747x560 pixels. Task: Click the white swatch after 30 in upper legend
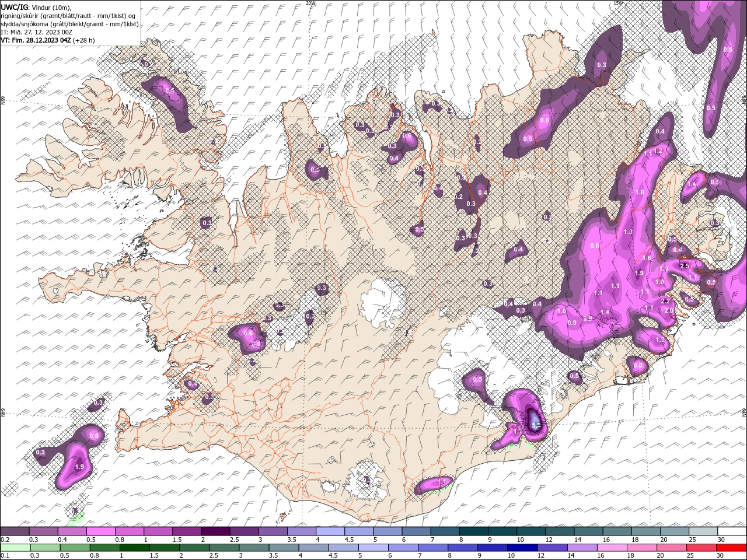(731, 530)
